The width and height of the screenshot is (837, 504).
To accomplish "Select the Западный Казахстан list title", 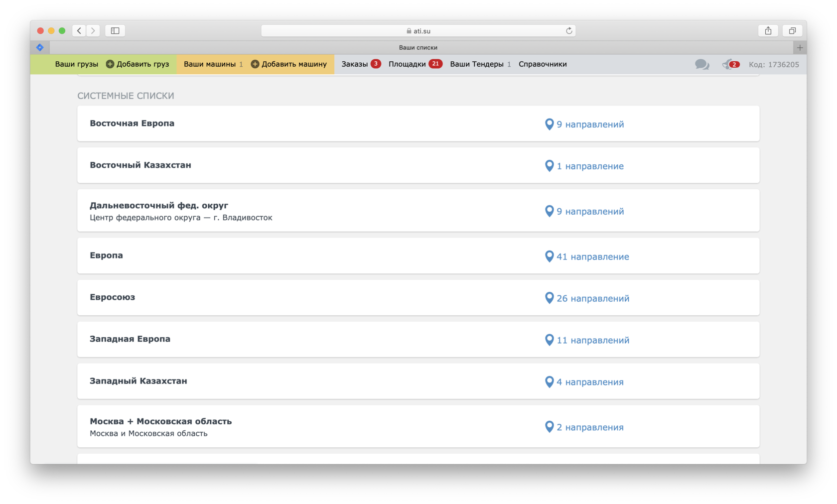I will (139, 381).
